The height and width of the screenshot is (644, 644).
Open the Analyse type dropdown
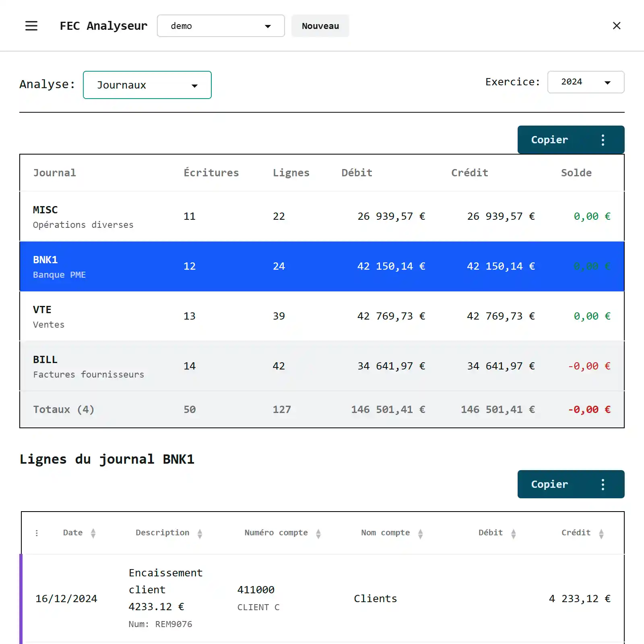pyautogui.click(x=147, y=85)
